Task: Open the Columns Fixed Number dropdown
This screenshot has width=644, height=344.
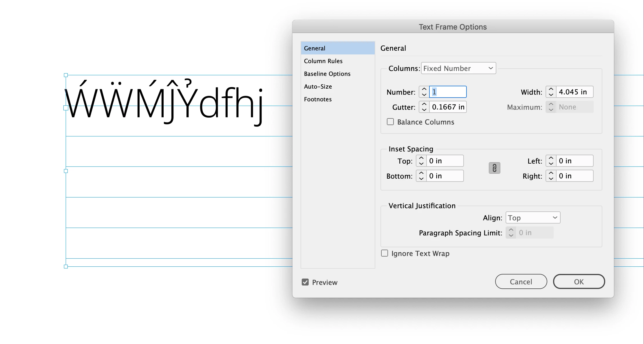Action: tap(458, 68)
